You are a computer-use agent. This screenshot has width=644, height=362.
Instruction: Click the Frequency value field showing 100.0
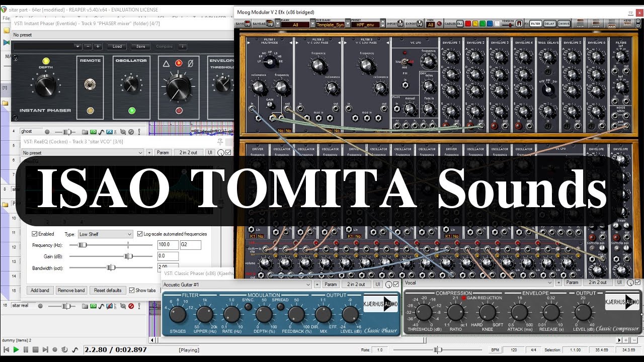(x=168, y=245)
